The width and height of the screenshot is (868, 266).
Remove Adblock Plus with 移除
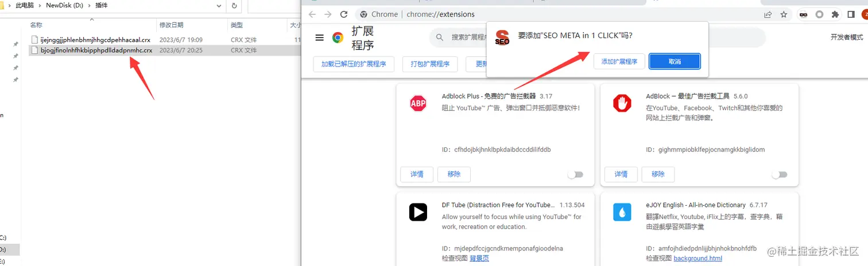454,174
